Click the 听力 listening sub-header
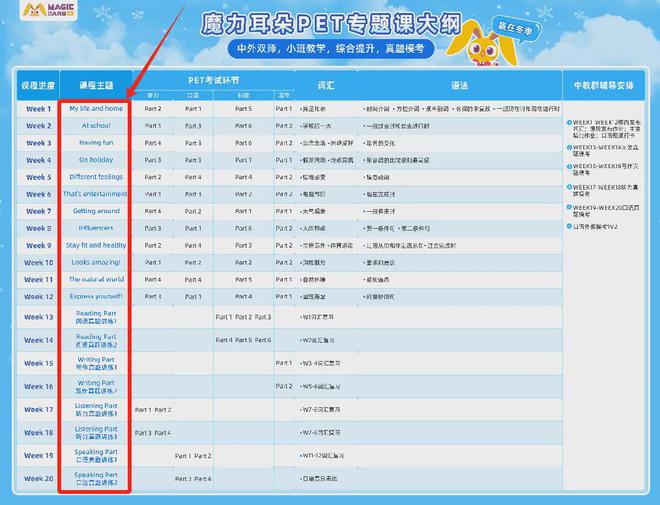 tap(153, 96)
